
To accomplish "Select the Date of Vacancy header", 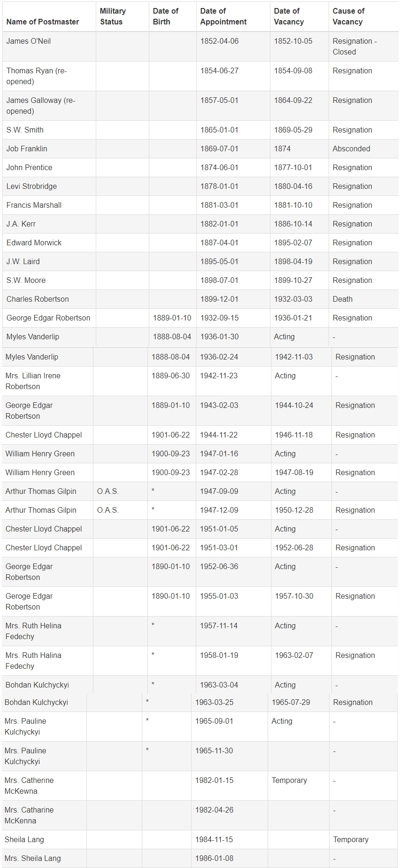I will click(x=289, y=16).
